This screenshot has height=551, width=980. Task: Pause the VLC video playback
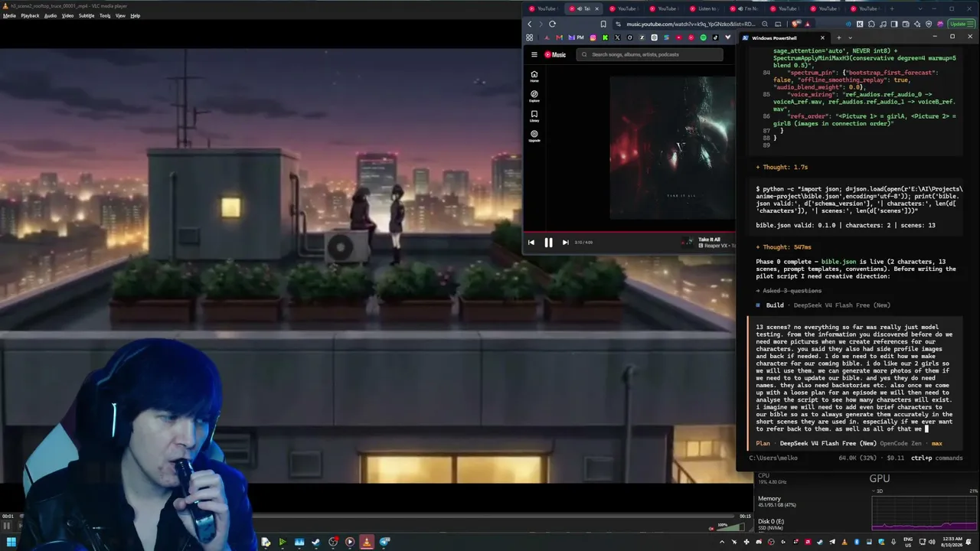pyautogui.click(x=7, y=526)
